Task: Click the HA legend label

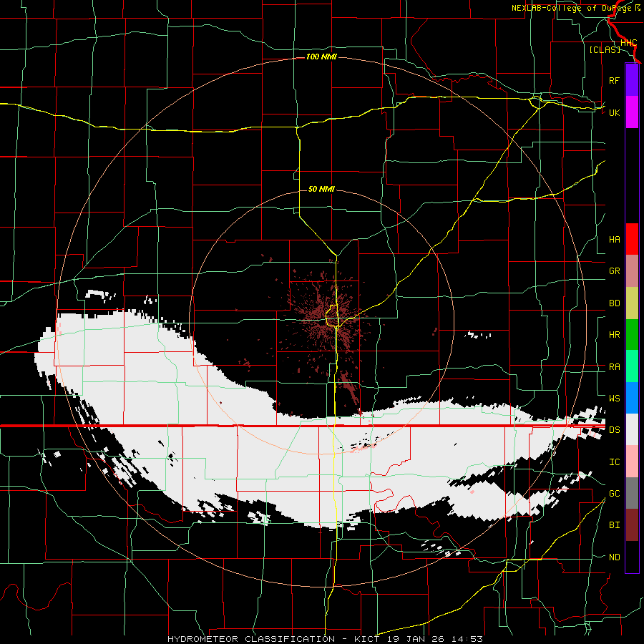Action: coord(614,239)
